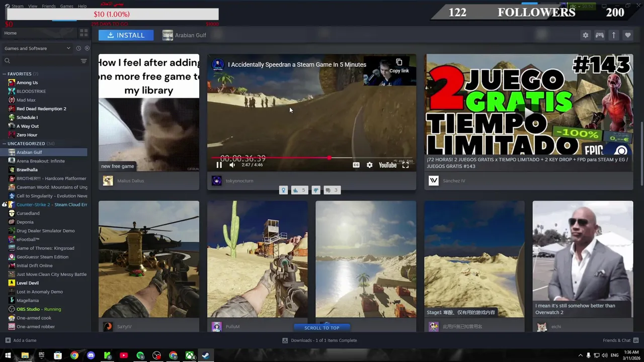This screenshot has height=362, width=644.
Task: Click Add a Game
Action: point(21,340)
